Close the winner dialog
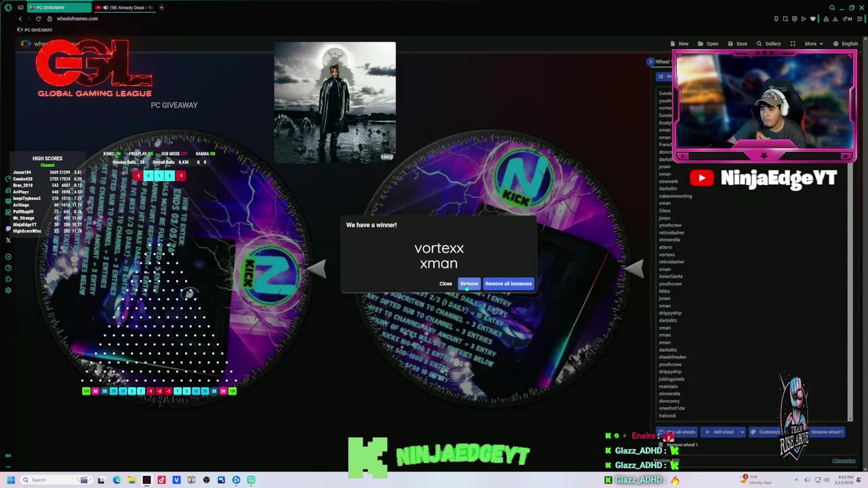The image size is (868, 488). pos(446,283)
